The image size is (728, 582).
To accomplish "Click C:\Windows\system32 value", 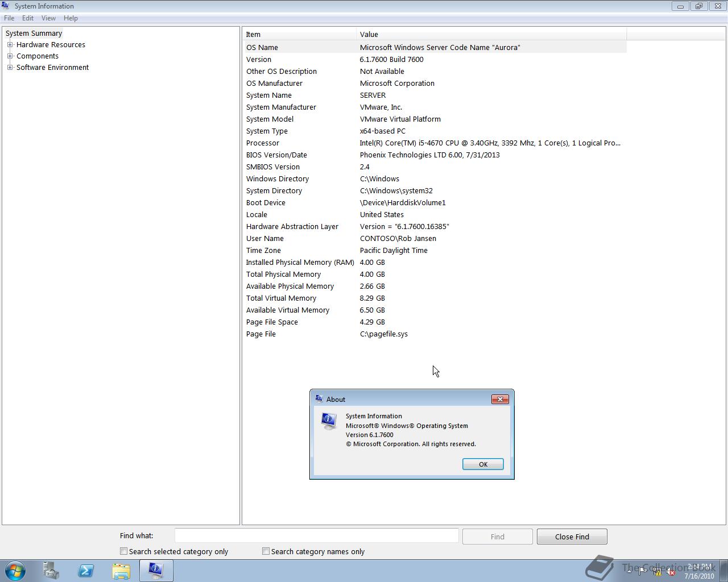I will point(396,190).
